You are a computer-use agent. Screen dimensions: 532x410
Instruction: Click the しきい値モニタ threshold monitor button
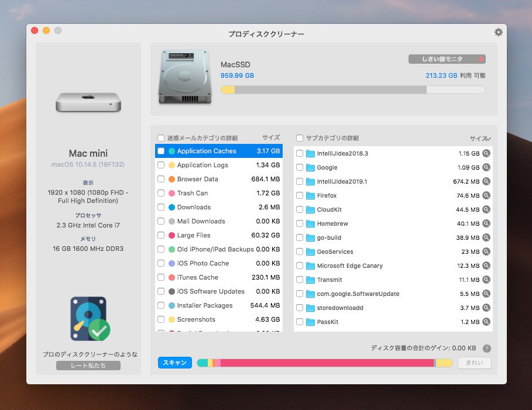(x=447, y=59)
